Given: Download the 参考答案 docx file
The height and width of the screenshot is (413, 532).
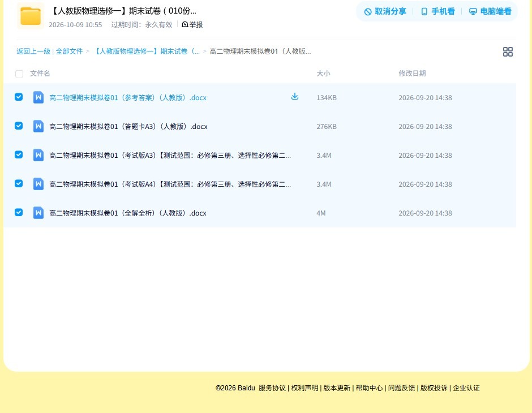Looking at the screenshot, I should pyautogui.click(x=295, y=97).
